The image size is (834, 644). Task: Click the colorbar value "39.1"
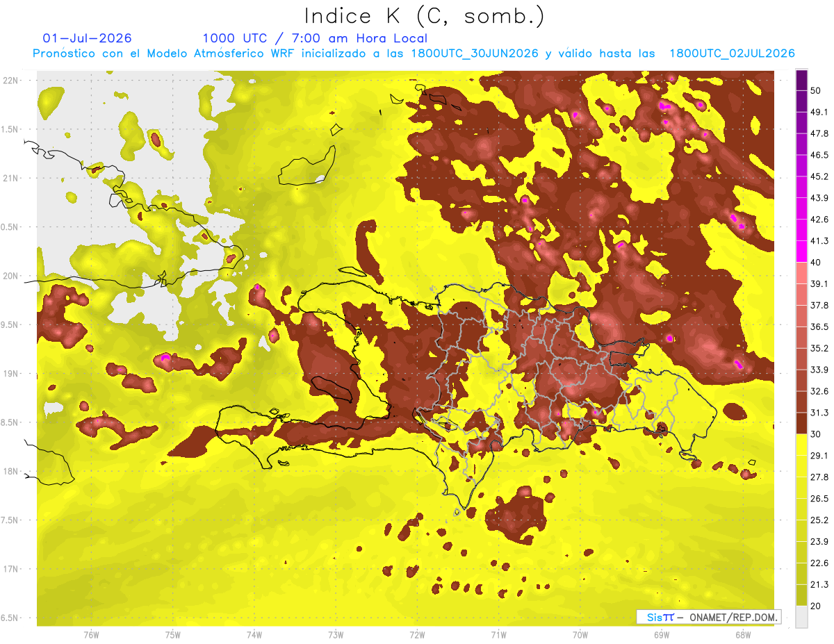coord(819,283)
